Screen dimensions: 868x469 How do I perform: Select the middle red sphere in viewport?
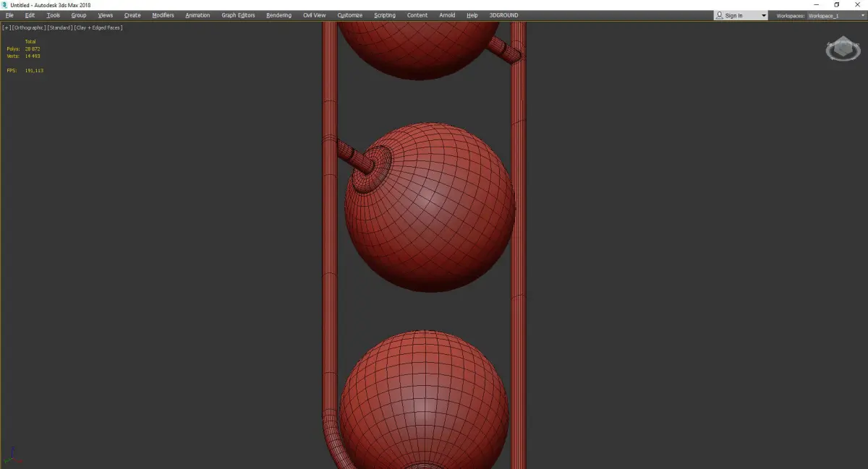point(430,207)
